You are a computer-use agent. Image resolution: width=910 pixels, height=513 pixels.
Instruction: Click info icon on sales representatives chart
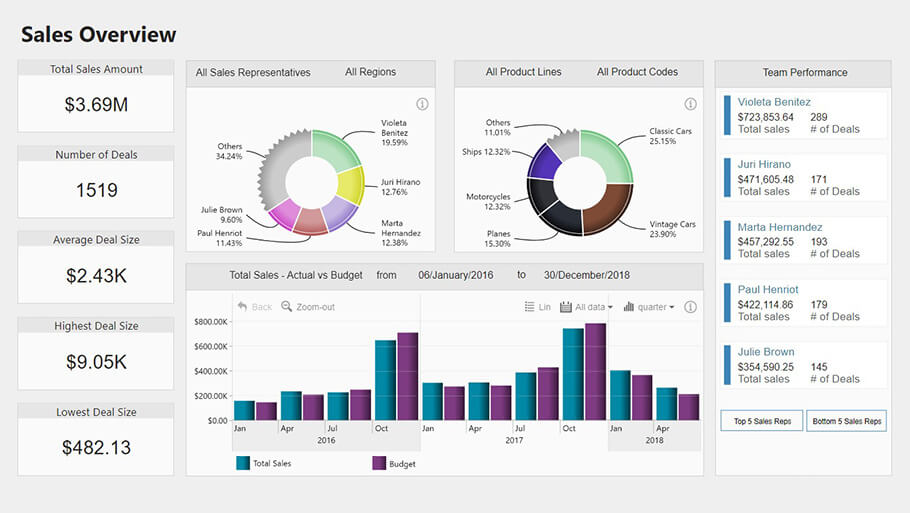[x=422, y=104]
